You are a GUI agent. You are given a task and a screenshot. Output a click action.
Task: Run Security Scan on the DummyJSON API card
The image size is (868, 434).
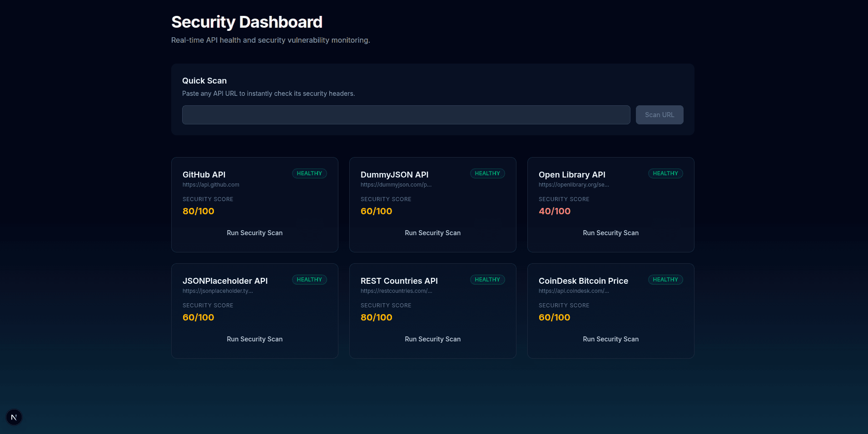tap(432, 232)
